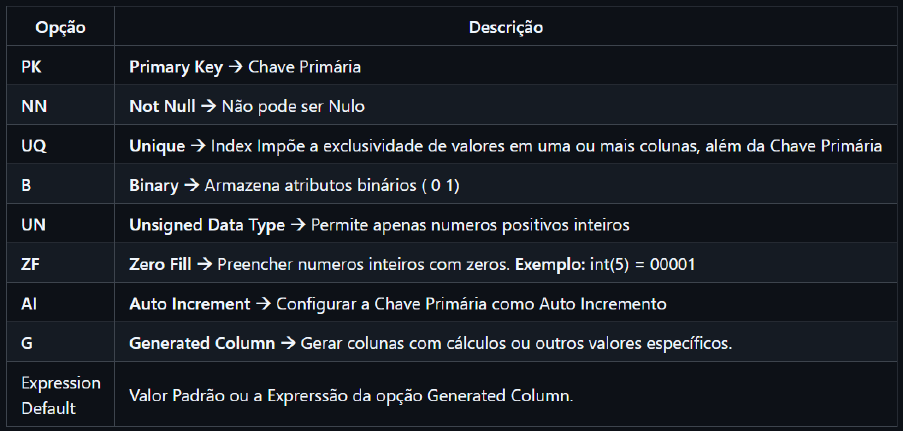Select the ZF option cell
903x431 pixels.
[31, 264]
